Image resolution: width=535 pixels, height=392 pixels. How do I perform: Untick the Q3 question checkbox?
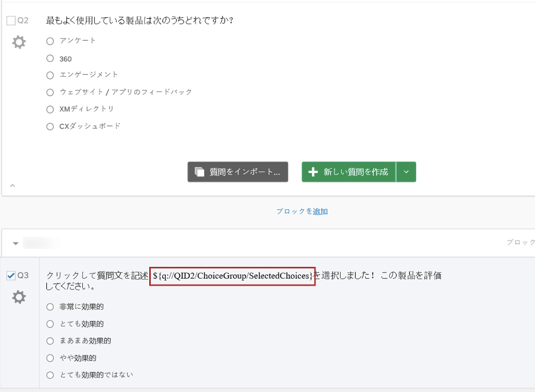coord(11,275)
